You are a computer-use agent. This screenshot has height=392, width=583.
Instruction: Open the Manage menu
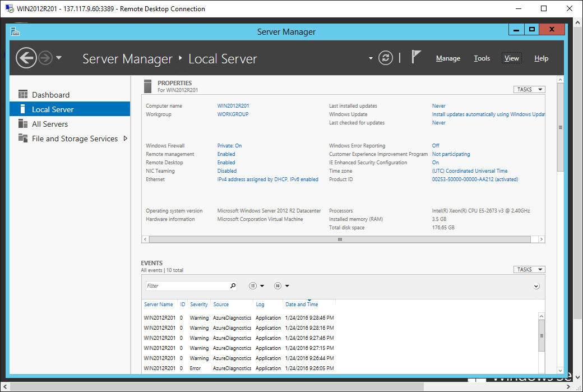point(448,58)
